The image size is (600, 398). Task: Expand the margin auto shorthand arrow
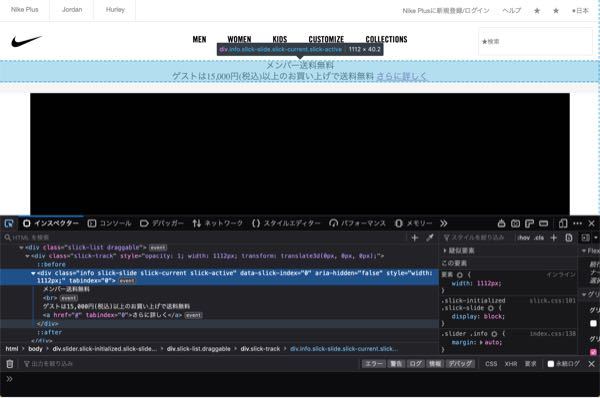(481, 343)
